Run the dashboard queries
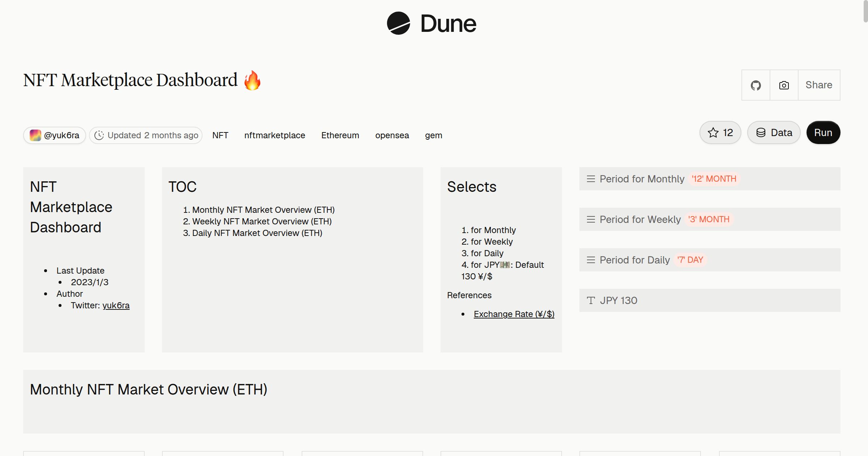This screenshot has height=456, width=868. pos(823,132)
